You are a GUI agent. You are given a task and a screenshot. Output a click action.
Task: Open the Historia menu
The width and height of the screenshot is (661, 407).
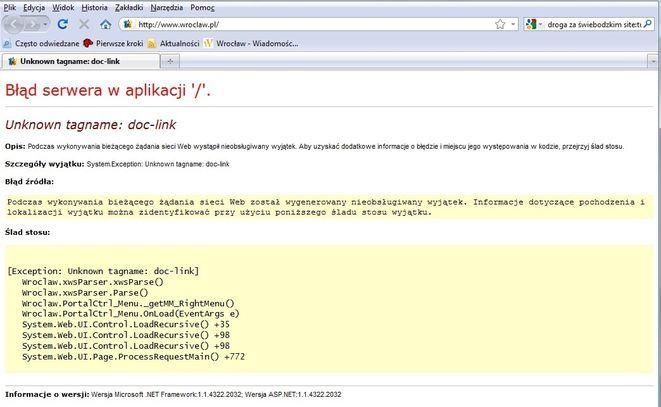coord(94,7)
